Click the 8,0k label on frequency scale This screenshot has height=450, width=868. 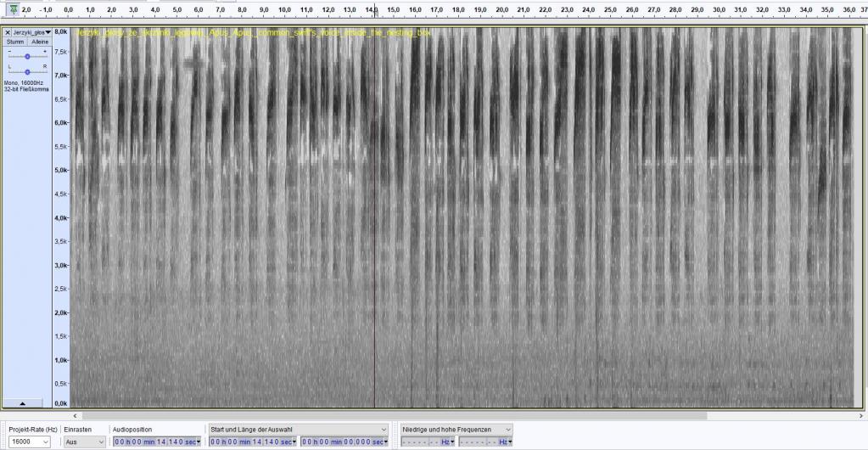click(61, 31)
